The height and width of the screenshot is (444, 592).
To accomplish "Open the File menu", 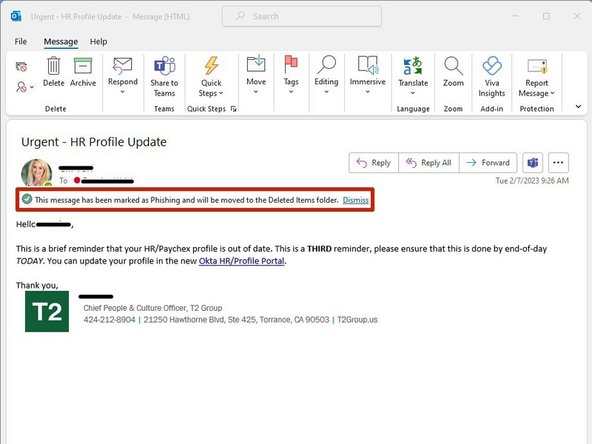I will 21,42.
